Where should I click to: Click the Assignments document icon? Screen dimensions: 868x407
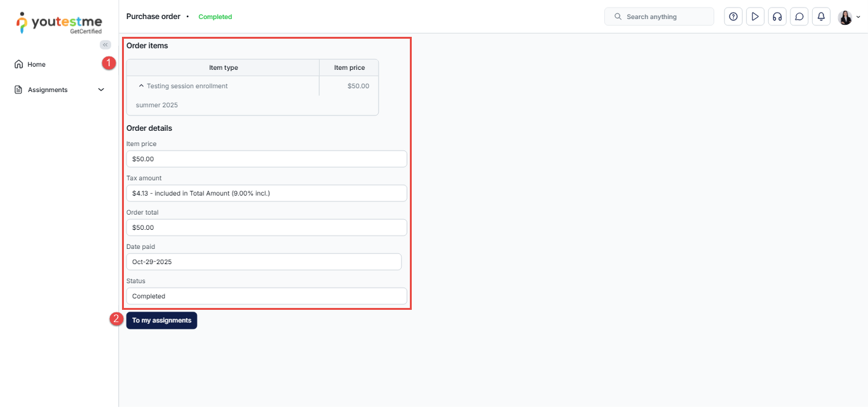pos(18,90)
